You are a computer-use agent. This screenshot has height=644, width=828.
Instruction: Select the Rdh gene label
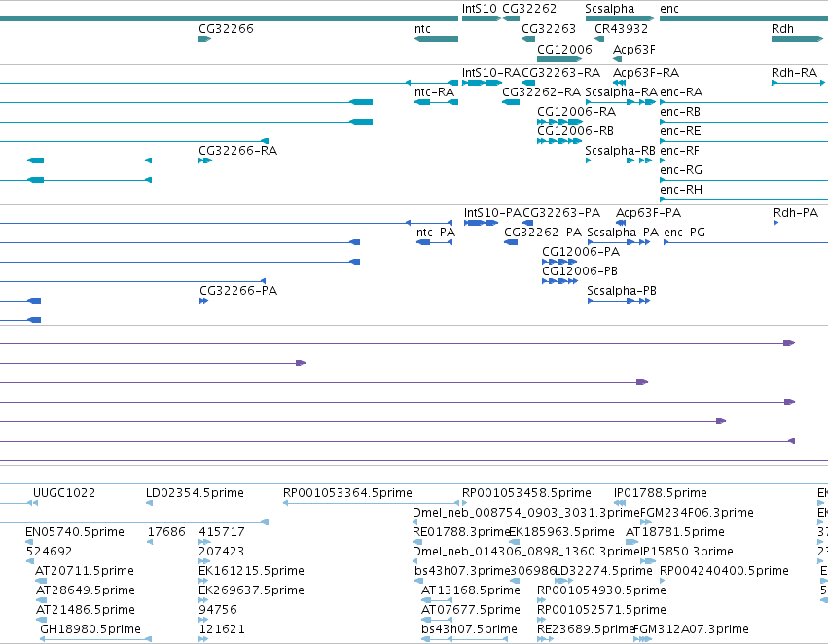[782, 29]
